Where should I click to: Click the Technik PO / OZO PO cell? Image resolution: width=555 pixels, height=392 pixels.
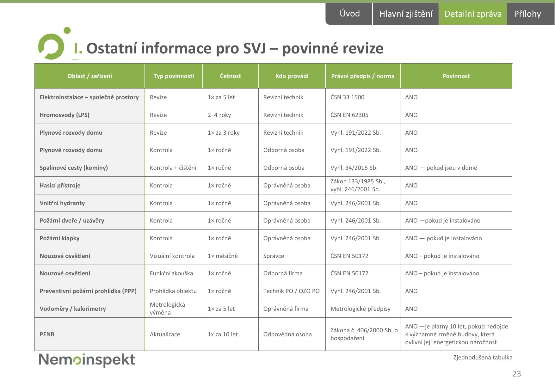coord(292,291)
